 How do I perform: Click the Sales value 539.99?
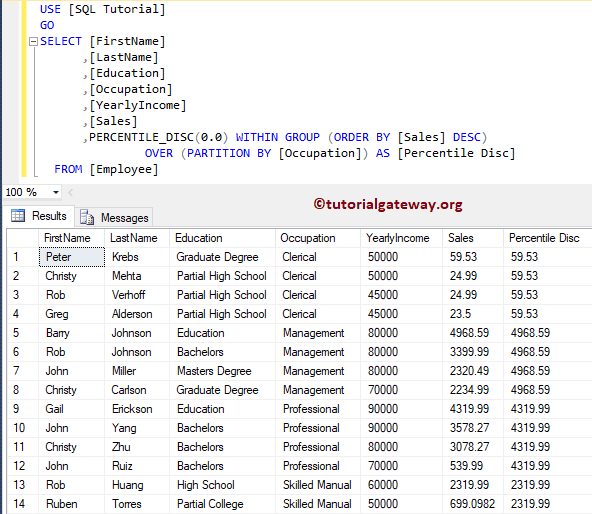point(473,466)
